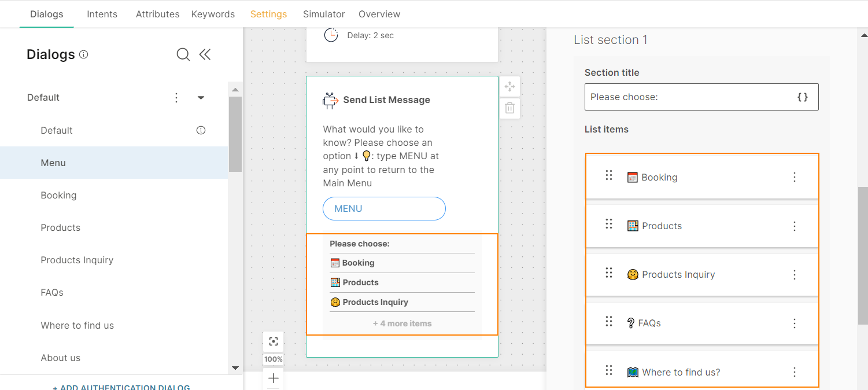
Task: Insert an attribute using the {} icon
Action: click(803, 97)
